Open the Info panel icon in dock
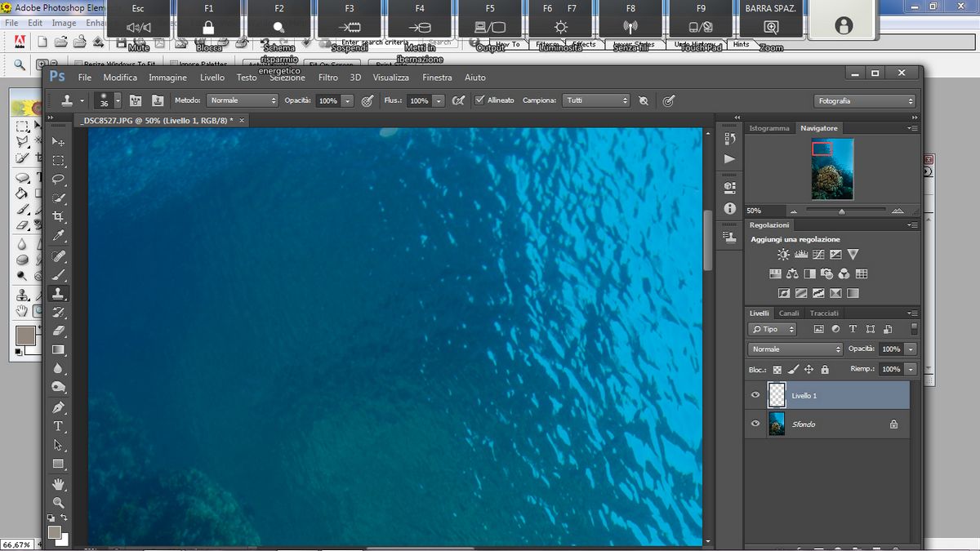 [729, 209]
